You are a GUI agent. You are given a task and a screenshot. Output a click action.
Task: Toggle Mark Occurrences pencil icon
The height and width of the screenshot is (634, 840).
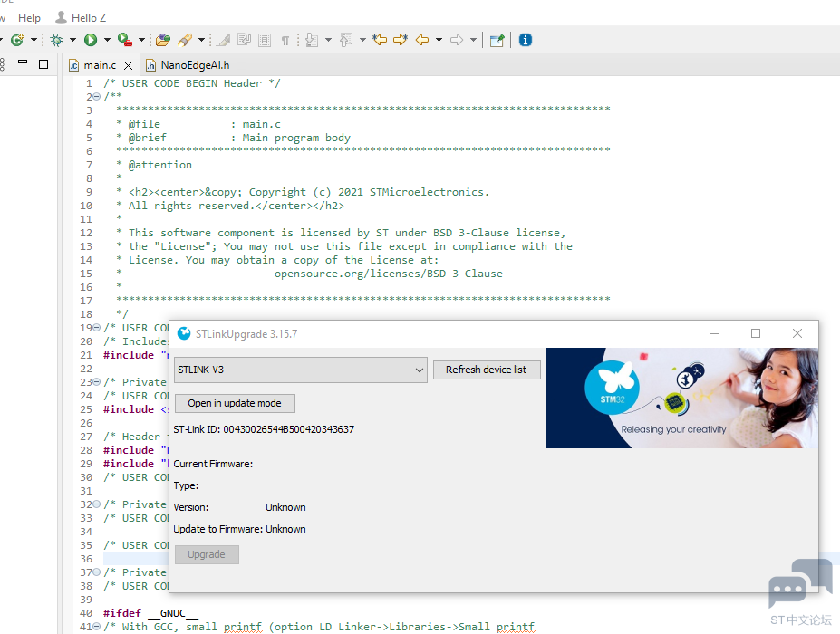224,40
